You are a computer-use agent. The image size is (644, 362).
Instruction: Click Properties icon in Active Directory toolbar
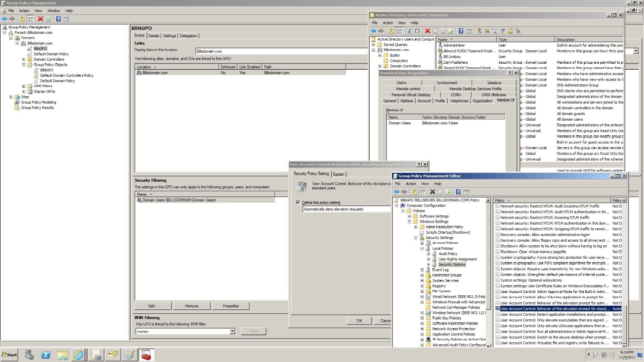coord(435,31)
